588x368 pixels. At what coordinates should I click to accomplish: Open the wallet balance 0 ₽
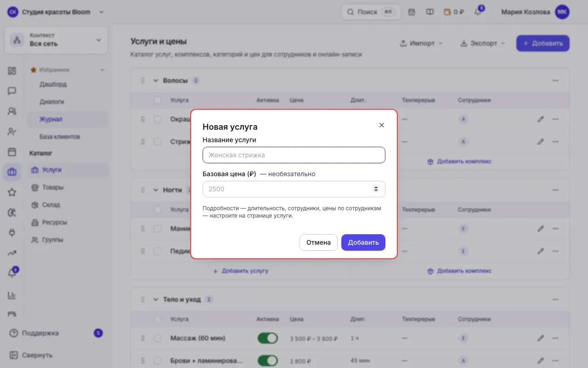click(454, 12)
